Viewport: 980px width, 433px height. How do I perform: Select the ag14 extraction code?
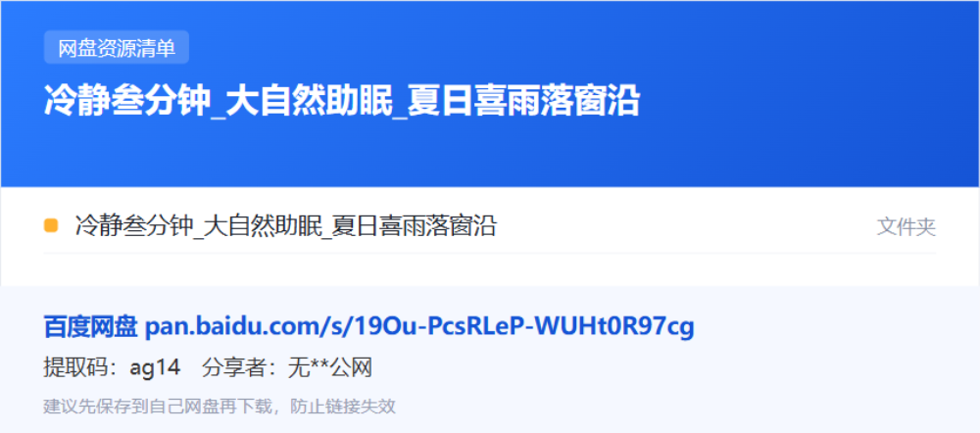[x=155, y=368]
